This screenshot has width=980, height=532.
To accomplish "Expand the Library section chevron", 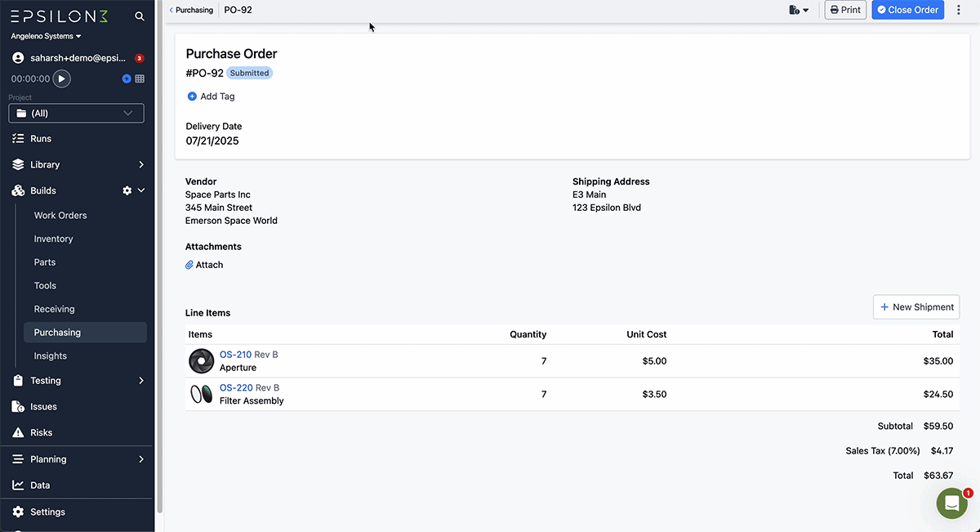I will (141, 165).
